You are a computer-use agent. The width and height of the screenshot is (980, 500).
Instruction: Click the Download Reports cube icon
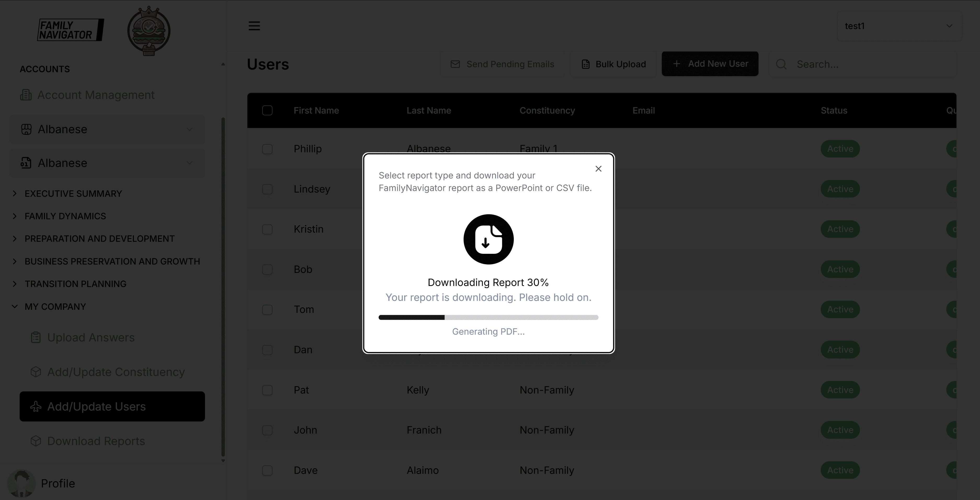coord(36,441)
